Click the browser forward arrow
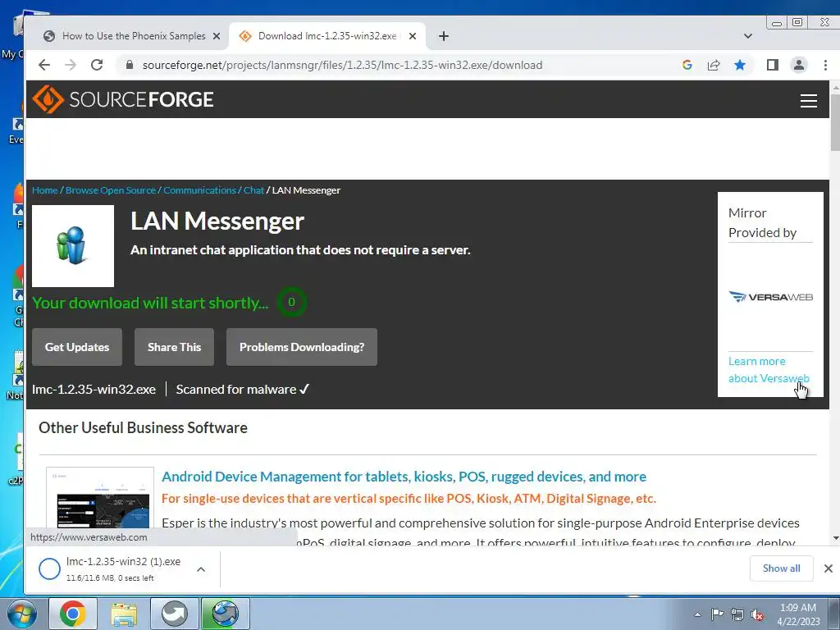Viewport: 840px width, 630px height. click(71, 65)
